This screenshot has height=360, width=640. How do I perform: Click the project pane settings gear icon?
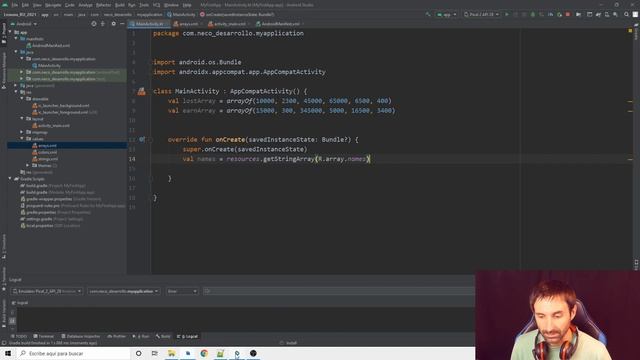pyautogui.click(x=113, y=24)
